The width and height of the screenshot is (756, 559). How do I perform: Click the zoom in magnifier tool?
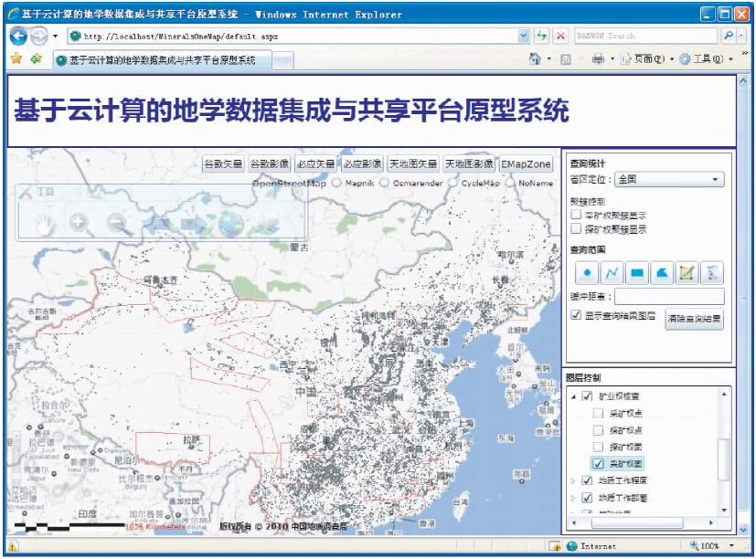tap(79, 221)
